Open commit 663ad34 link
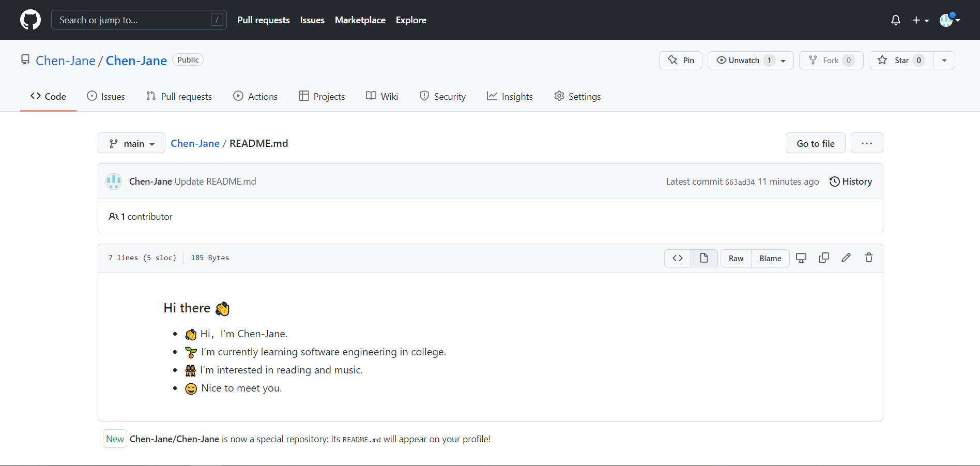 click(740, 182)
